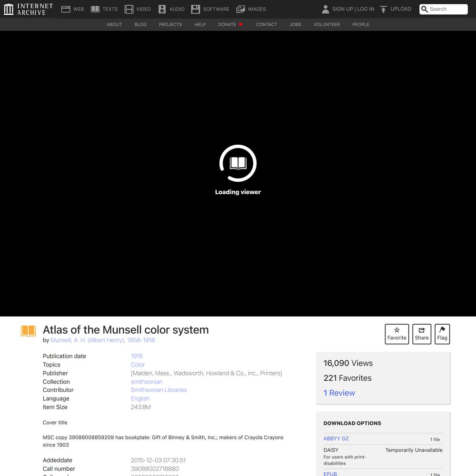
Task: Click the 221 Favorites text
Action: (347, 378)
